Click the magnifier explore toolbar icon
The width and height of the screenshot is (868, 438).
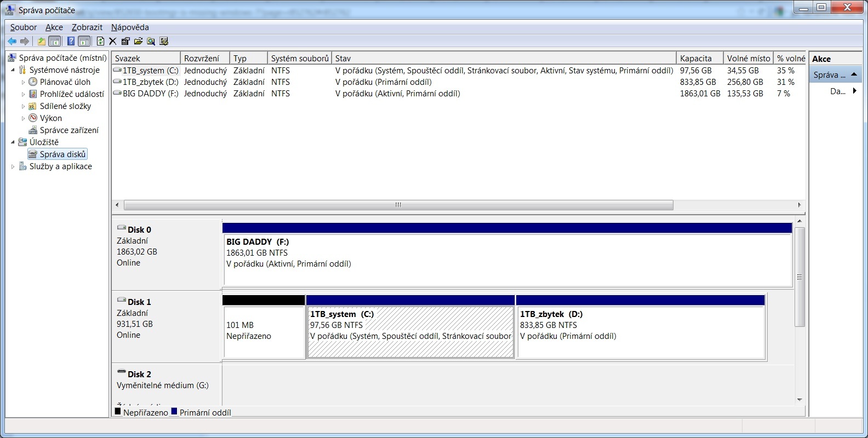click(x=151, y=41)
